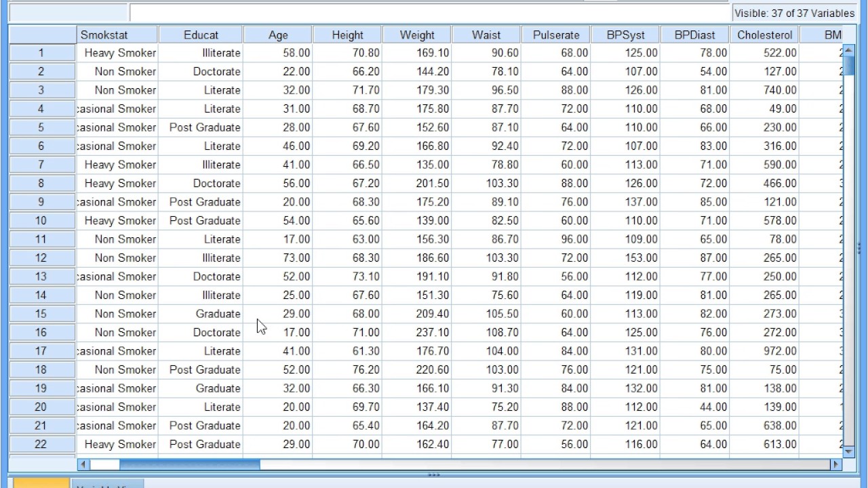Viewport: 868px width, 488px height.
Task: Click the Cholesterol cell showing 49.00
Action: pyautogui.click(x=764, y=109)
